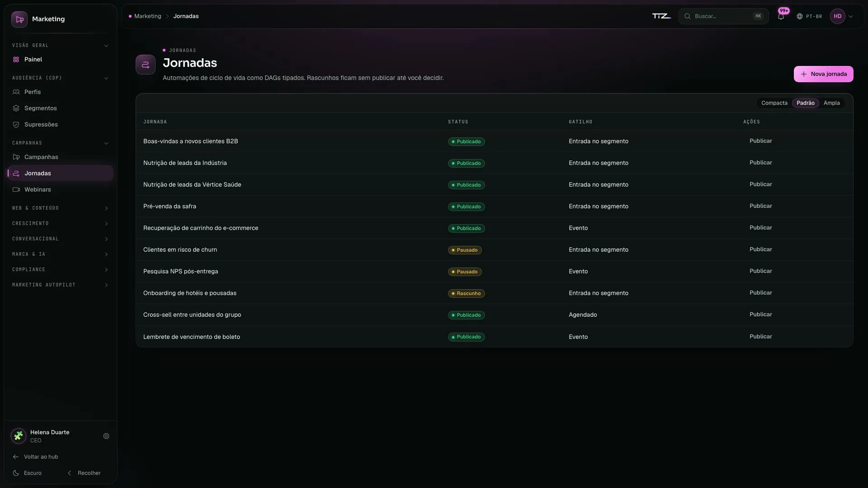868x488 pixels.
Task: Click the HD user avatar
Action: (x=837, y=16)
